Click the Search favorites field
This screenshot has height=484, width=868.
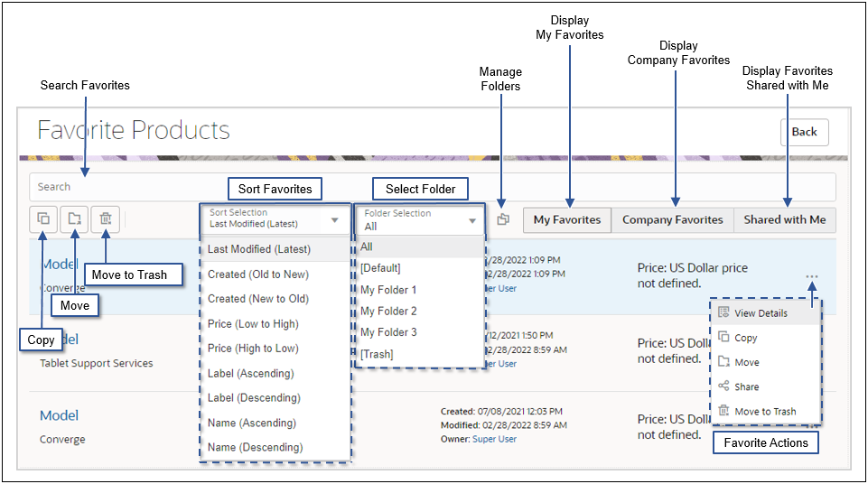432,187
